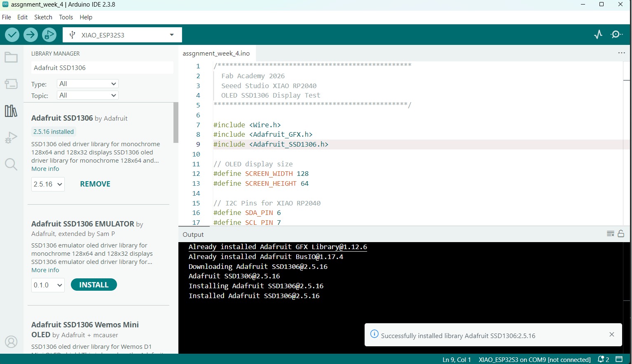Click the SCREEN_HEIGHT 64 define line

261,184
